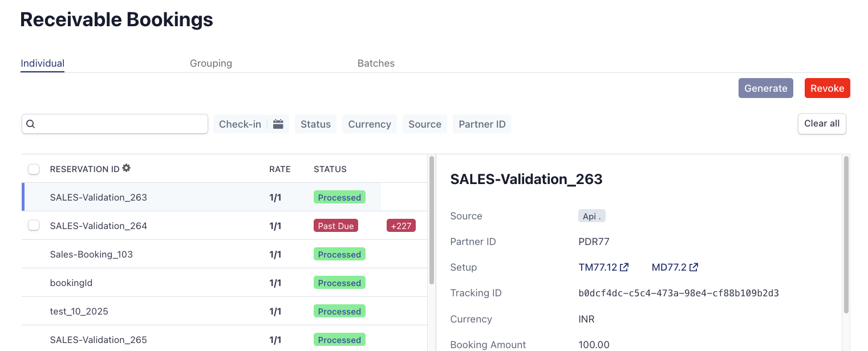This screenshot has width=868, height=351.
Task: Focus the bookings search input field
Action: click(121, 124)
